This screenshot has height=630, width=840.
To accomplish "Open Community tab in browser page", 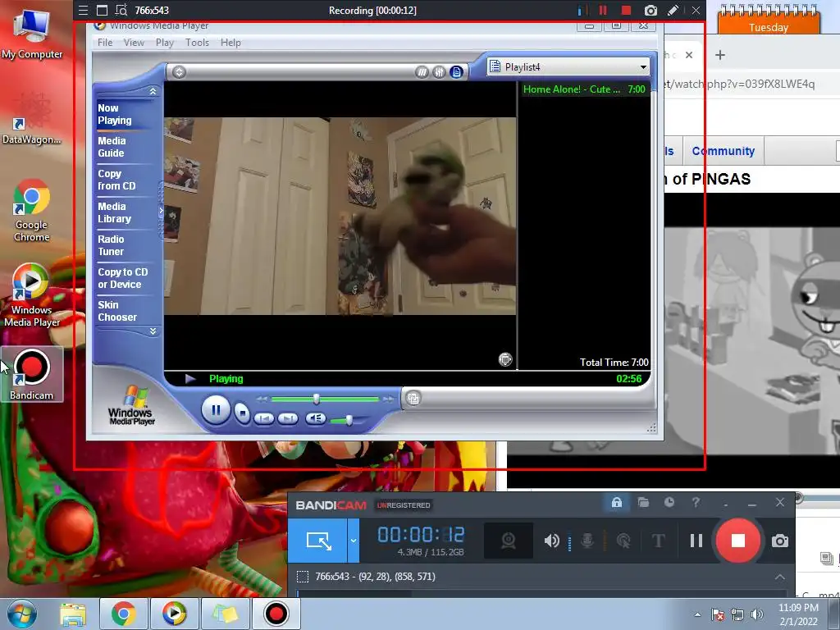I will tap(724, 151).
